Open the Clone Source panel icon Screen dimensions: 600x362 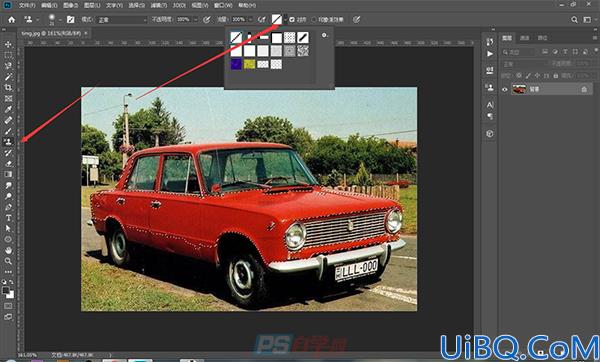(490, 87)
